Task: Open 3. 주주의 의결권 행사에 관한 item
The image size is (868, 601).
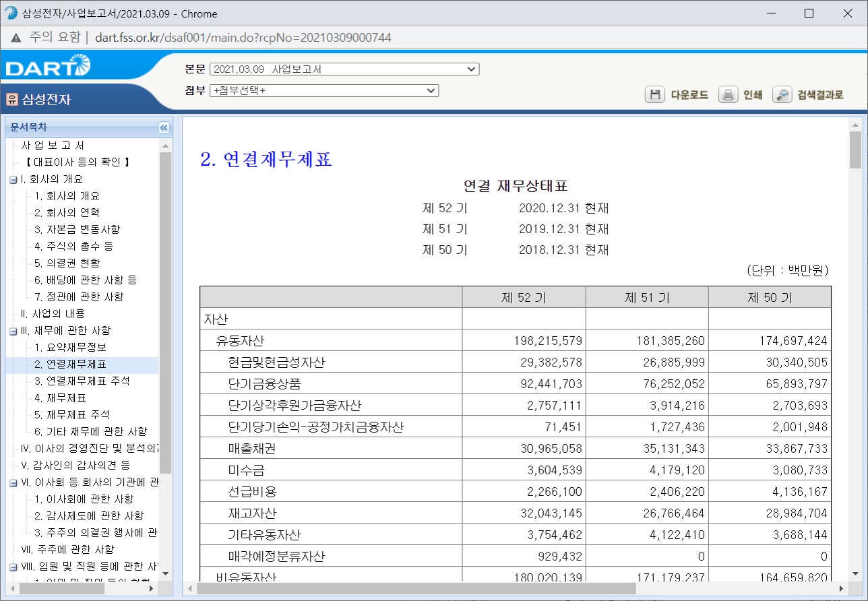Action: [x=96, y=533]
